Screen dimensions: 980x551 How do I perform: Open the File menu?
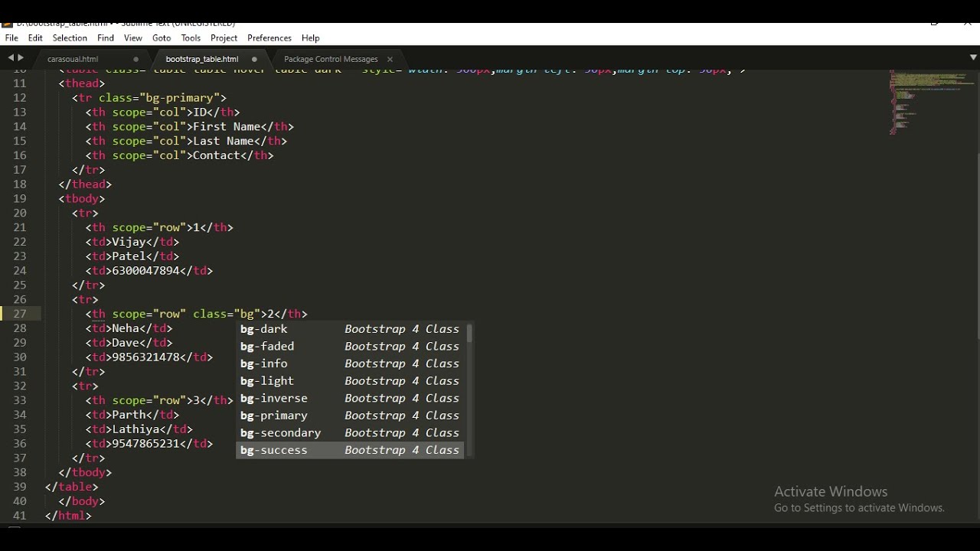pos(11,37)
